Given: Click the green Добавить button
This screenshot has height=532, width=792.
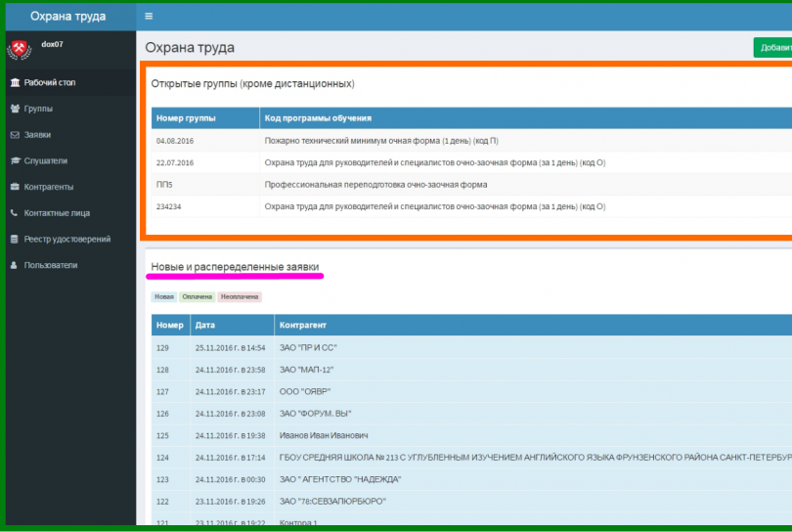Looking at the screenshot, I should click(772, 48).
